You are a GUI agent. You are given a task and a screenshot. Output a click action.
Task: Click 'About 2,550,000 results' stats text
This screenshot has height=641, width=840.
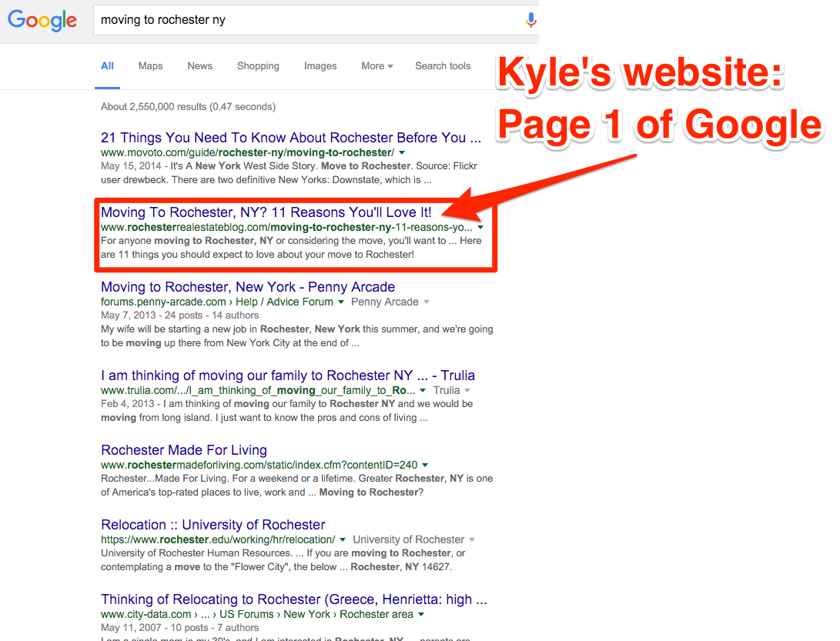pyautogui.click(x=188, y=106)
